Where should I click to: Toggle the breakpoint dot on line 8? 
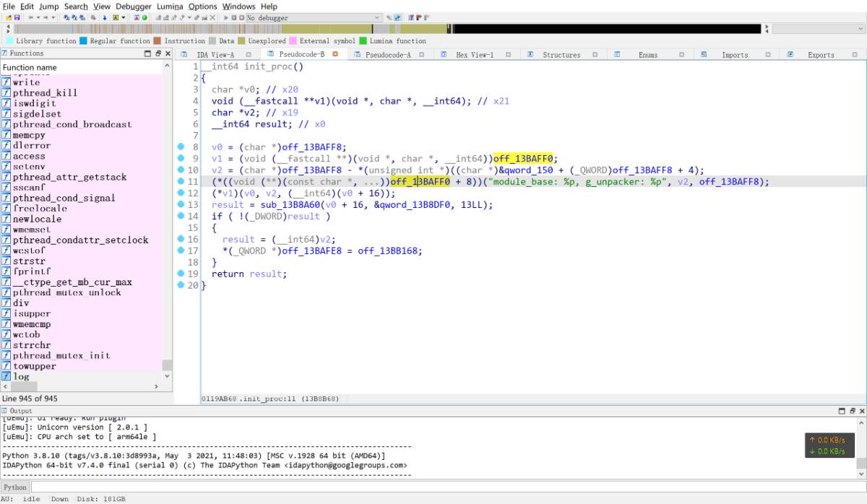coord(181,147)
